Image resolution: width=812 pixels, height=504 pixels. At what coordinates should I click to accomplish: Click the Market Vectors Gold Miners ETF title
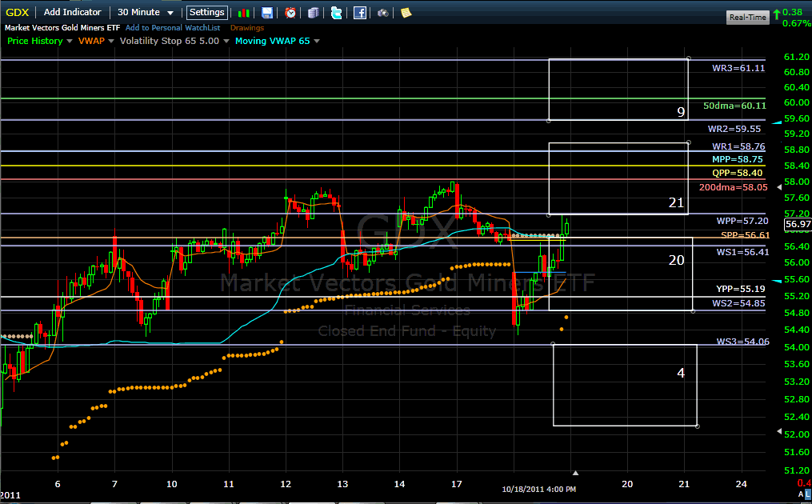pyautogui.click(x=62, y=28)
